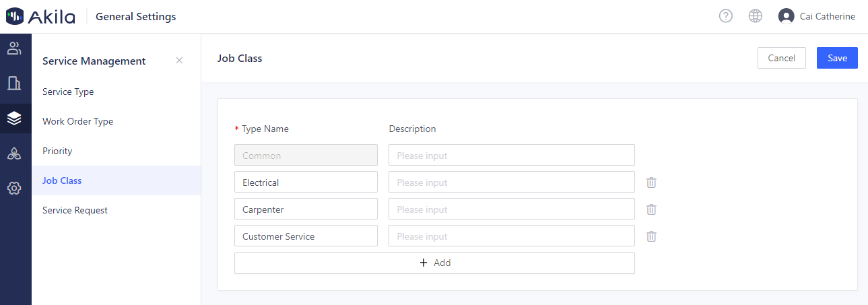Close the Service Management panel
The image size is (868, 305).
coord(179,61)
